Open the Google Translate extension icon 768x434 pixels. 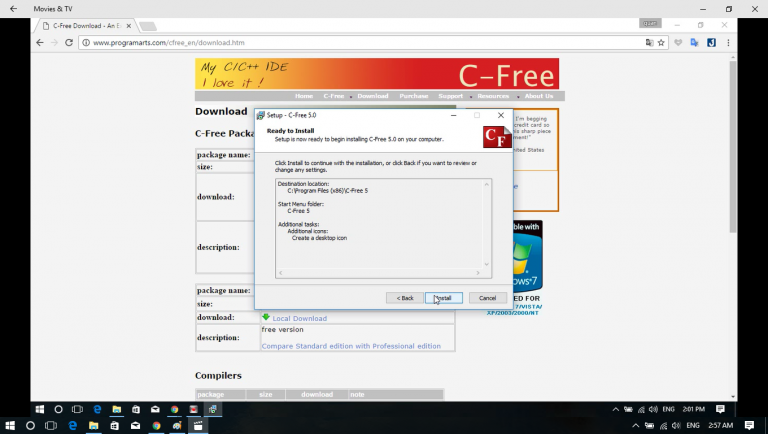694,43
